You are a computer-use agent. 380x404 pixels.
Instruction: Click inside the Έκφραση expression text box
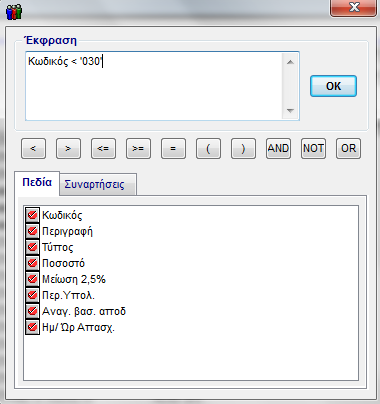coord(154,86)
